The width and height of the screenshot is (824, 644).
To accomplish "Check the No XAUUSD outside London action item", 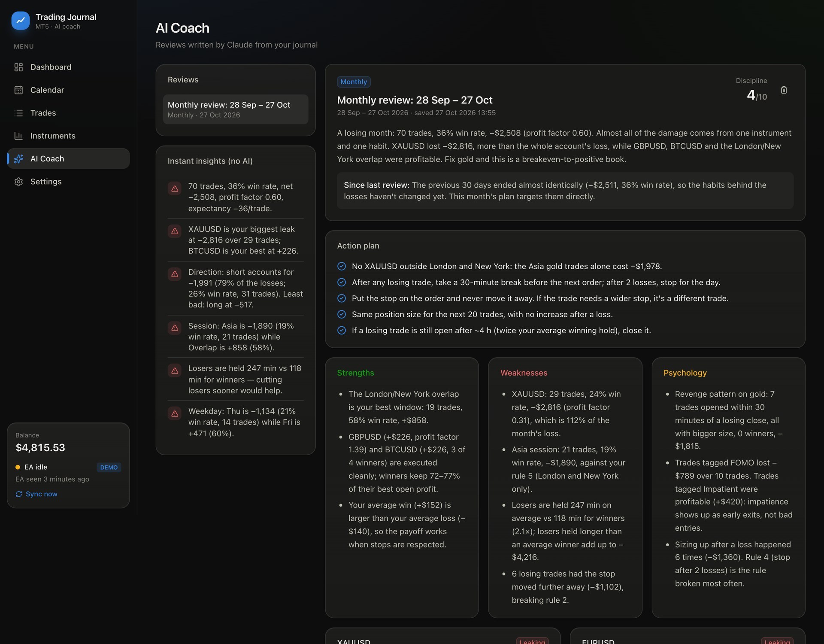I will coord(342,266).
